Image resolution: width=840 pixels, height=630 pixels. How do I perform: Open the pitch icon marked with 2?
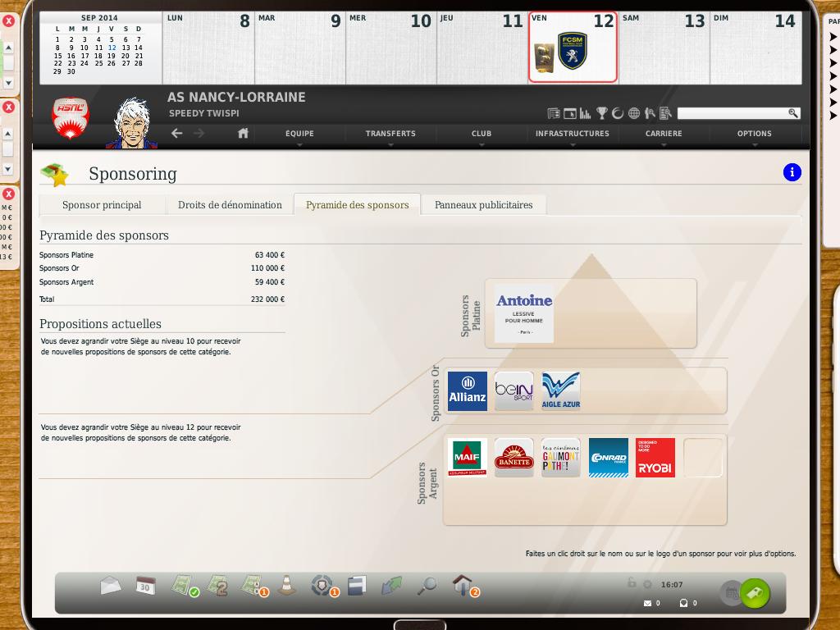pos(217,586)
